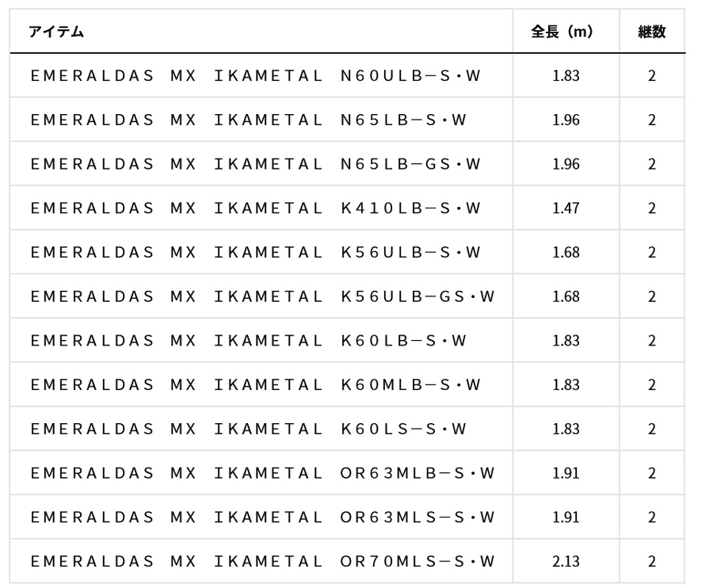Select the length cell for OR63MLB-S·W
This screenshot has height=588, width=713.
pos(566,474)
